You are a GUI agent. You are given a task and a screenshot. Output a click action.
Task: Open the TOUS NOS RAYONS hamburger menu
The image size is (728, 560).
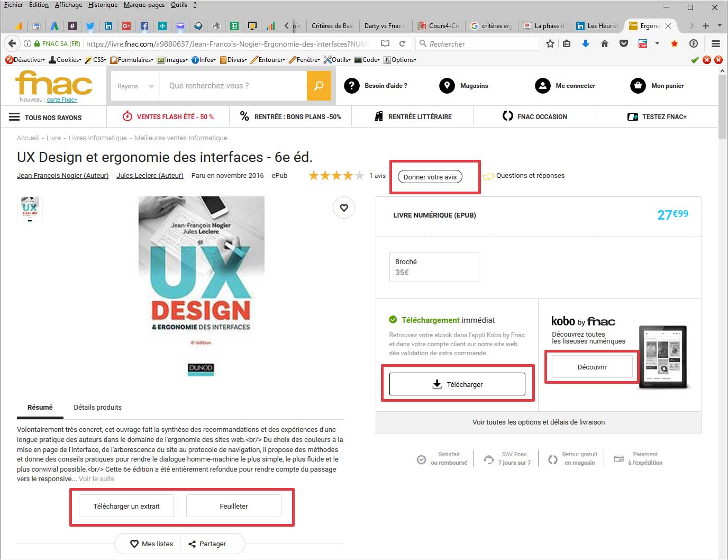[14, 117]
